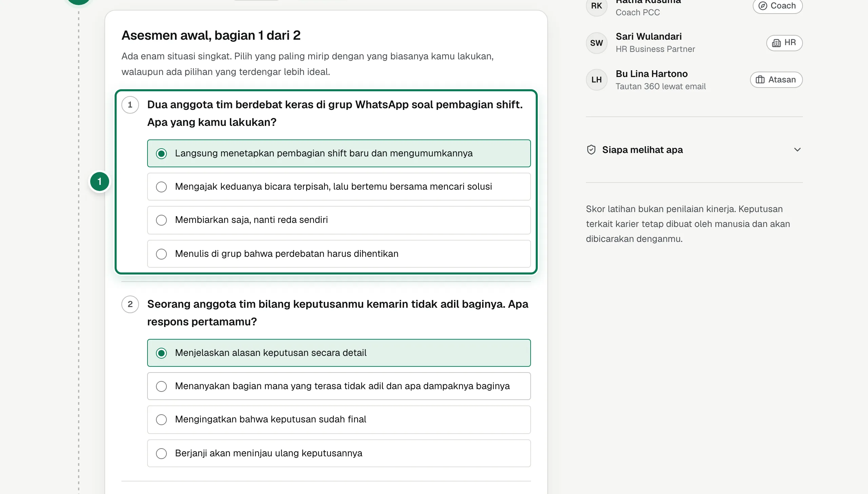Viewport: 868px width, 494px height.
Task: Open the SW avatar for Sari Wulandari
Action: pos(596,43)
